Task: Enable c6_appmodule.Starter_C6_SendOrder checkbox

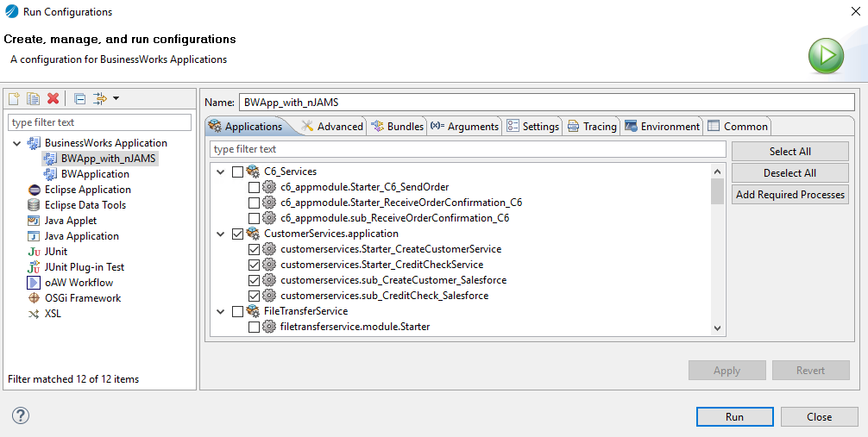Action: [254, 188]
